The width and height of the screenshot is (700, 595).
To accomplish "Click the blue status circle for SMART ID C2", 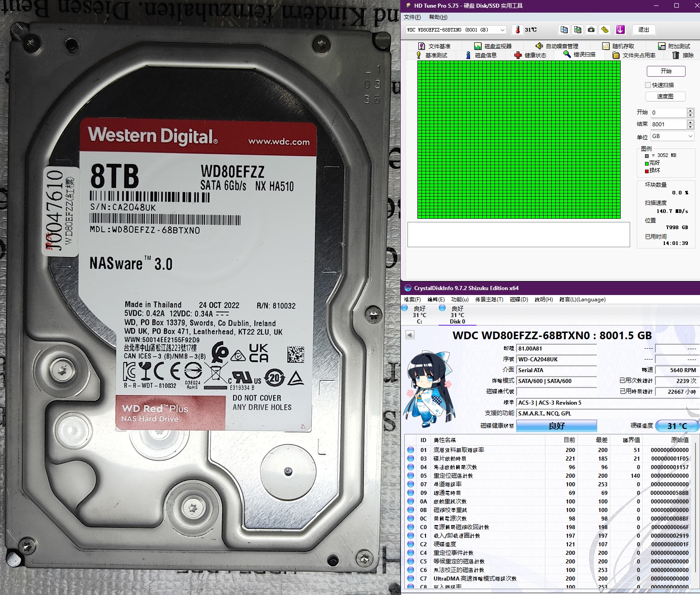I will click(411, 544).
